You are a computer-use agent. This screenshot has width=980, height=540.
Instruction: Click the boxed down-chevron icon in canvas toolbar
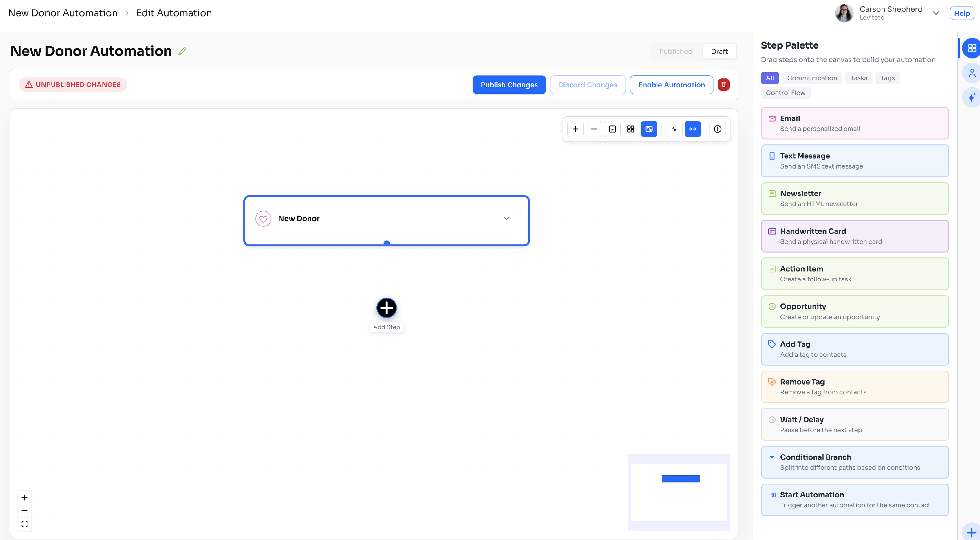click(x=612, y=129)
